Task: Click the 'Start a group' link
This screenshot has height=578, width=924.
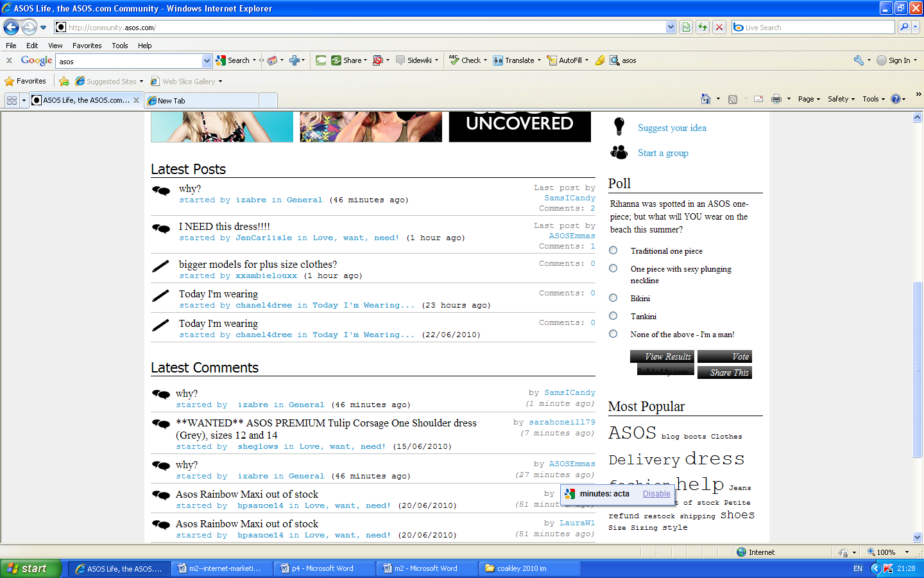Action: point(663,153)
